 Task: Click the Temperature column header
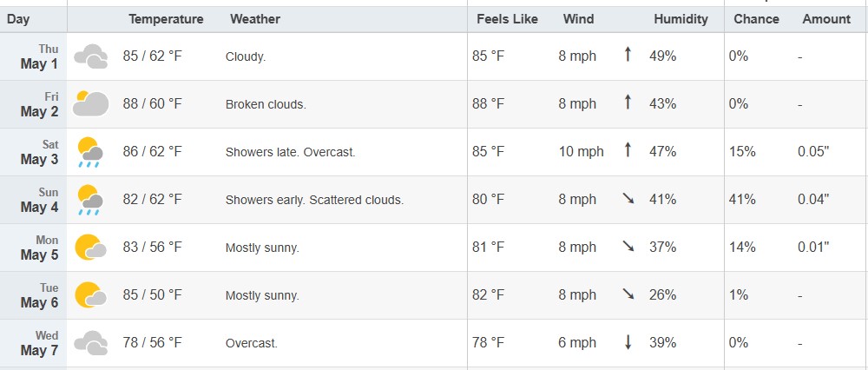click(x=166, y=19)
